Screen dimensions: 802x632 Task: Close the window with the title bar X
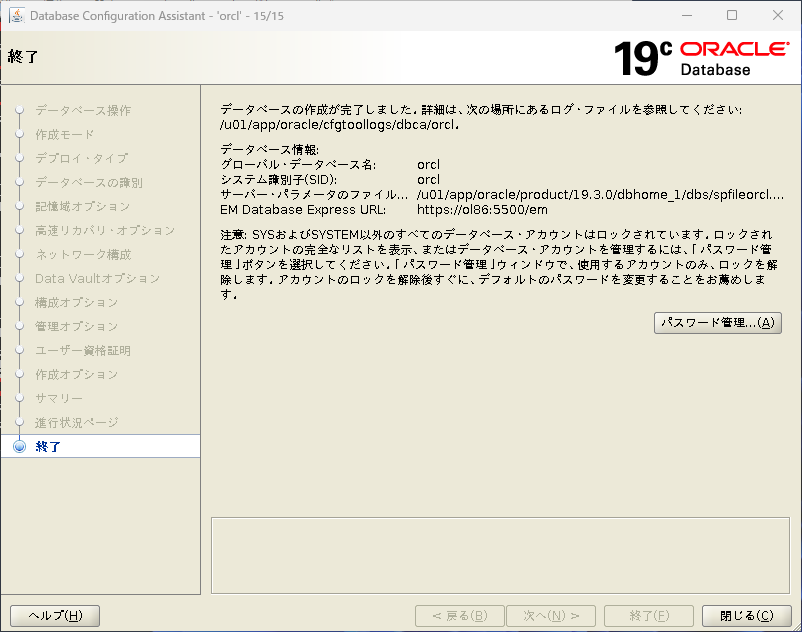778,15
